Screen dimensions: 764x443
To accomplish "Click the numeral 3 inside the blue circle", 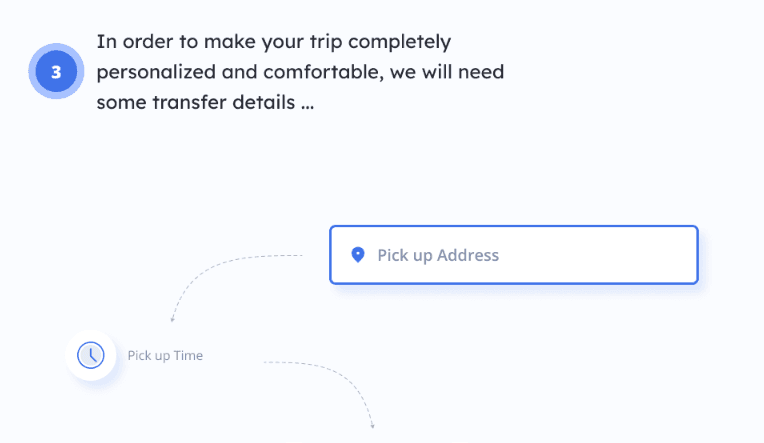I will (56, 72).
